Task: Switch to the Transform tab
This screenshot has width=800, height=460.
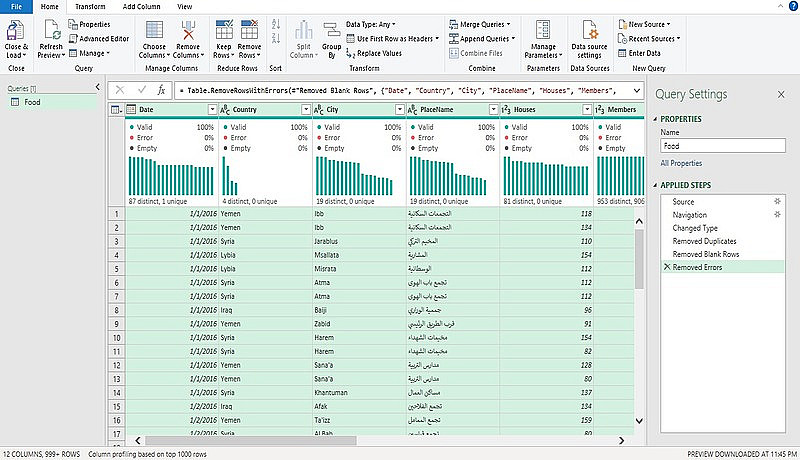Action: (89, 6)
